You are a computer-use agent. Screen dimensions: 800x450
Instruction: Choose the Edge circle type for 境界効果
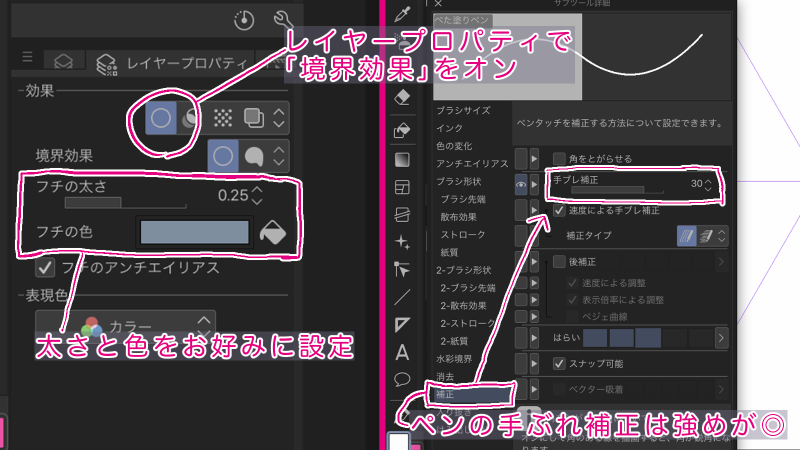pyautogui.click(x=223, y=156)
